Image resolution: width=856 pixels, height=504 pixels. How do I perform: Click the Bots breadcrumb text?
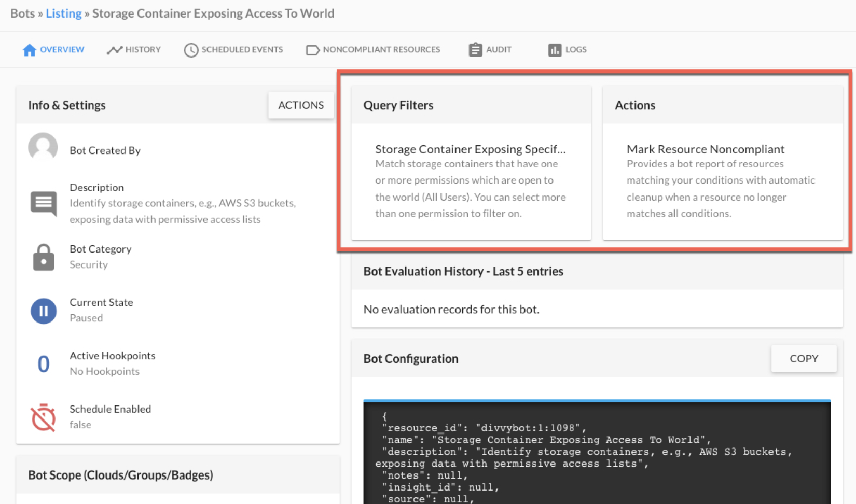[x=23, y=13]
